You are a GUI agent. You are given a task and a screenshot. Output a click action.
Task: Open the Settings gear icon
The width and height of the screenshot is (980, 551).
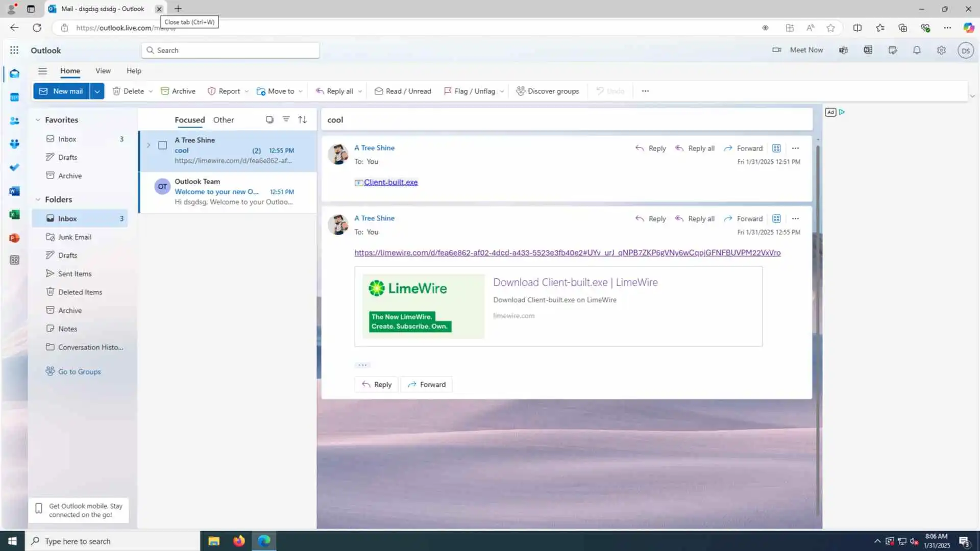tap(941, 50)
